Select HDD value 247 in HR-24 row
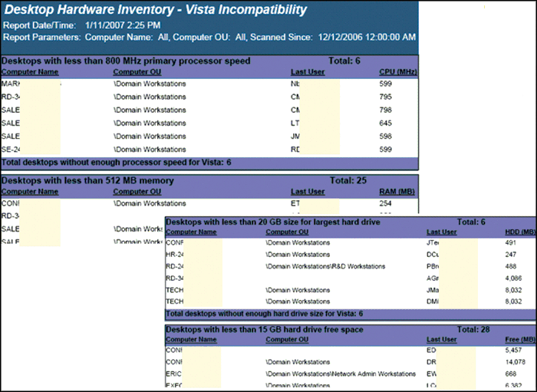 tap(511, 255)
